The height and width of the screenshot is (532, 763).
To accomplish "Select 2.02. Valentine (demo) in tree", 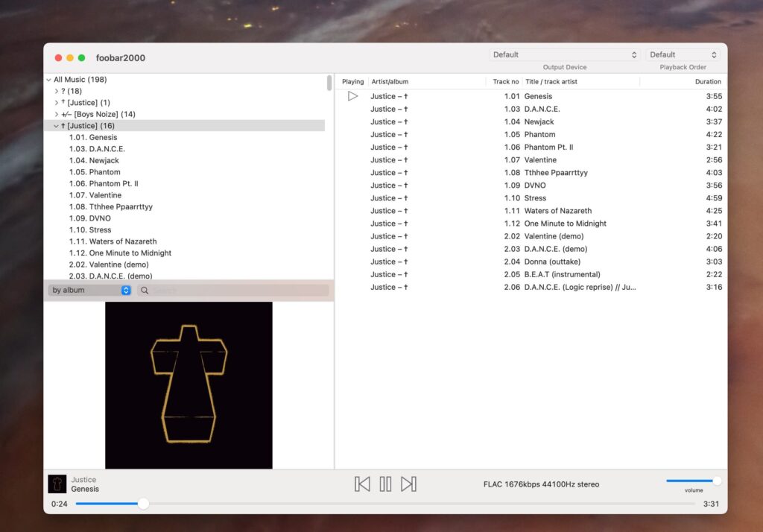I will click(x=109, y=265).
